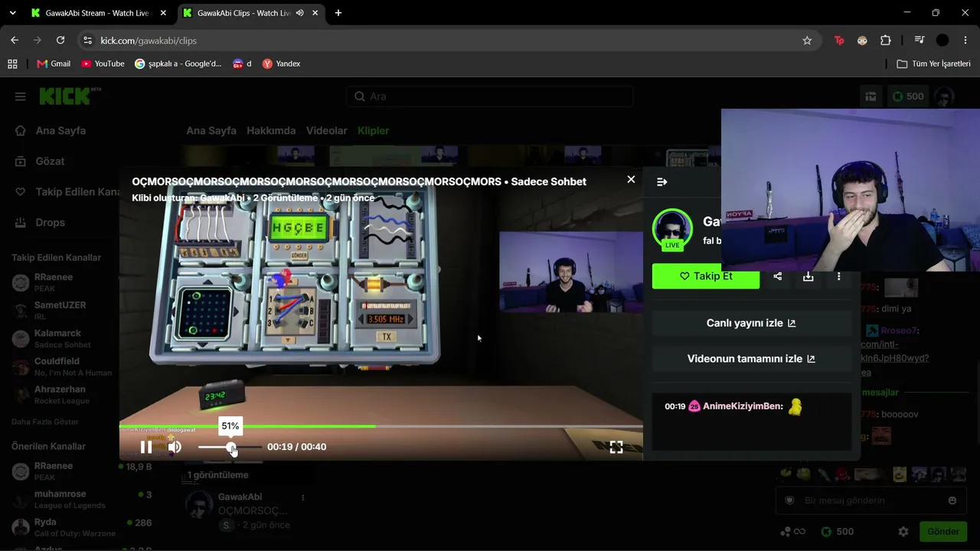Screen dimensions: 980x551
Task: Open the Yandex bookmark
Action: pyautogui.click(x=281, y=64)
